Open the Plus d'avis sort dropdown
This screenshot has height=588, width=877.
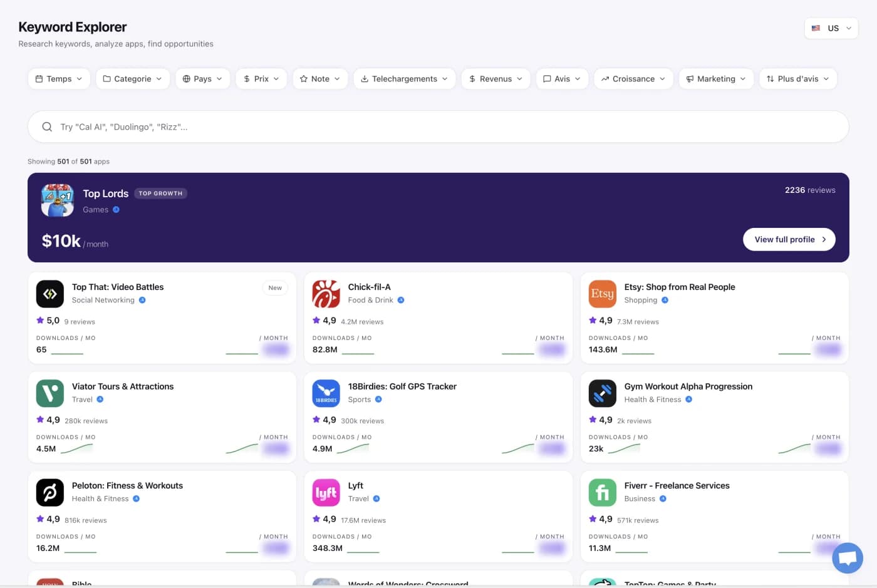coord(797,79)
